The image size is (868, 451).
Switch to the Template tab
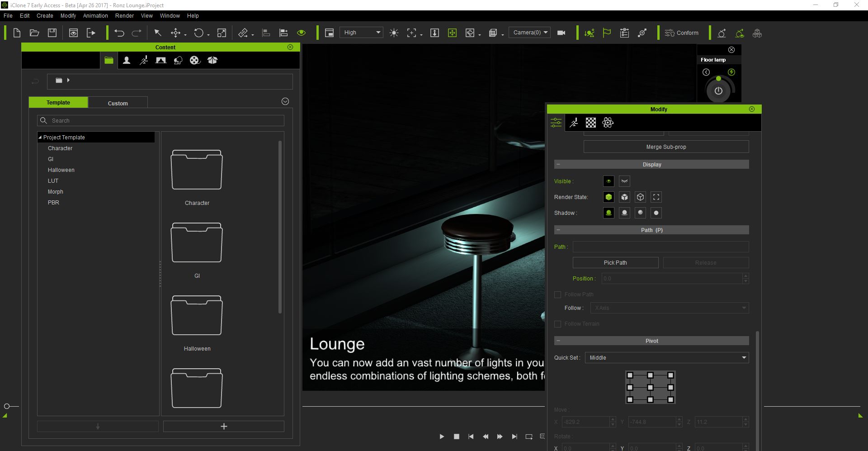point(58,102)
